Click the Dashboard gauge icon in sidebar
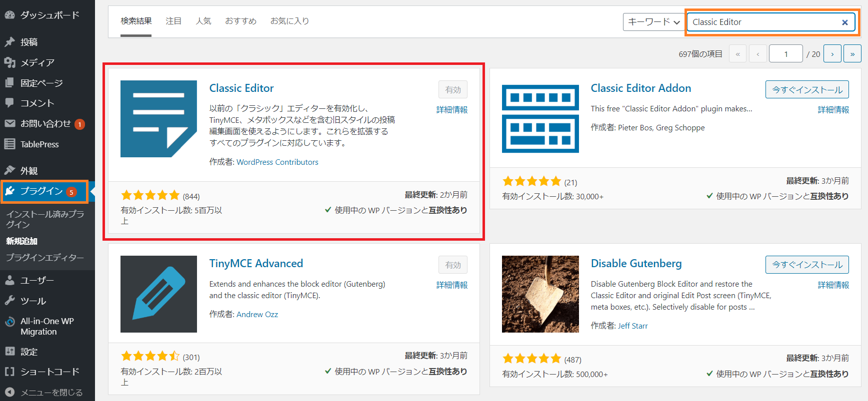Image resolution: width=868 pixels, height=401 pixels. [9, 15]
